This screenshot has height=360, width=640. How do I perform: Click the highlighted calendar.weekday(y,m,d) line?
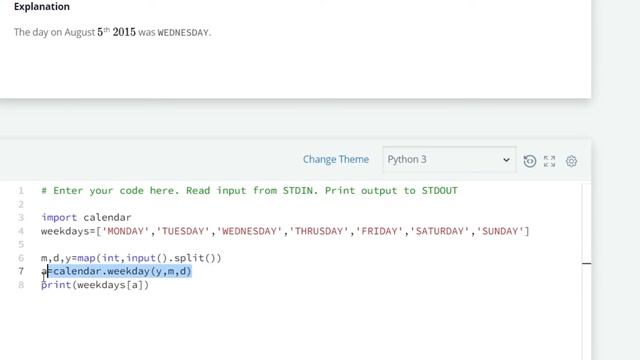[116, 271]
